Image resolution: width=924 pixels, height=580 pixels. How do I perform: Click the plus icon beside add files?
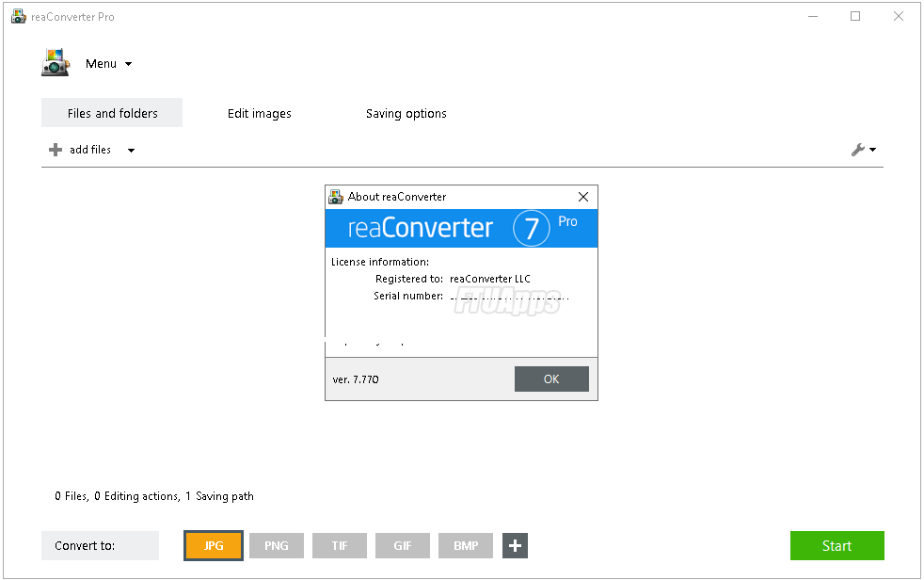tap(56, 150)
